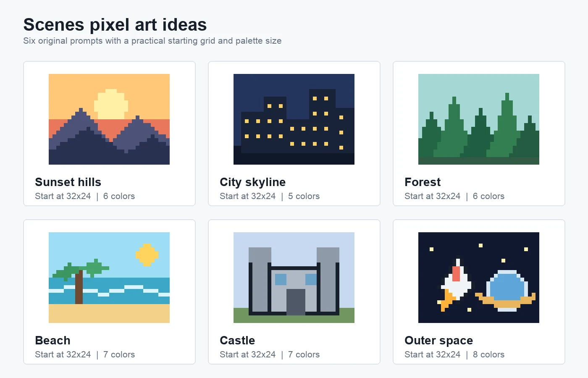View the Castle pixel art image
The width and height of the screenshot is (588, 378).
[294, 278]
